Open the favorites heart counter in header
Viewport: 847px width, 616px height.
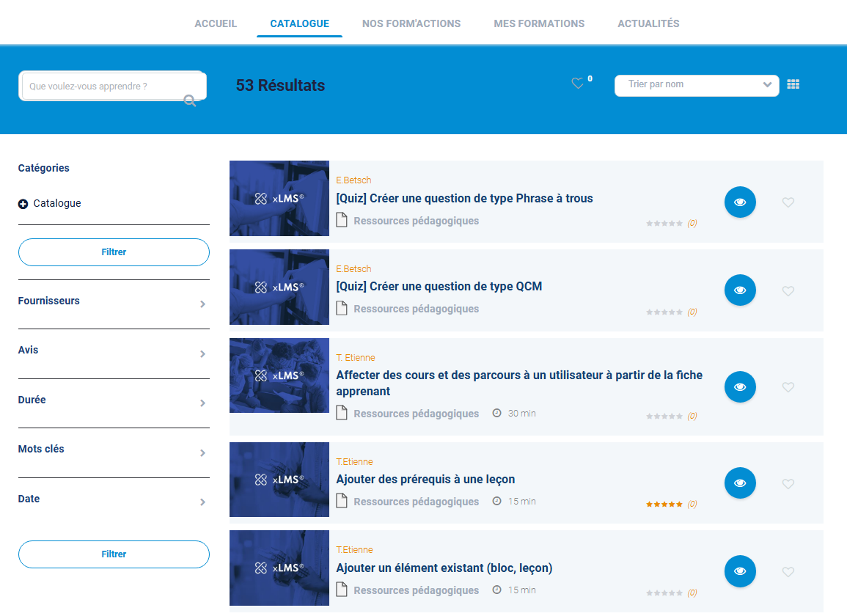(578, 84)
